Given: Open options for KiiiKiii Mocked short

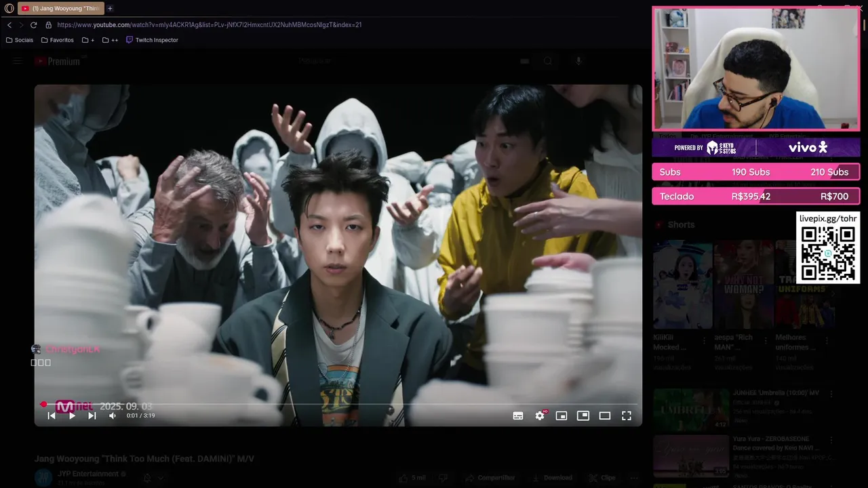Looking at the screenshot, I should tap(704, 341).
